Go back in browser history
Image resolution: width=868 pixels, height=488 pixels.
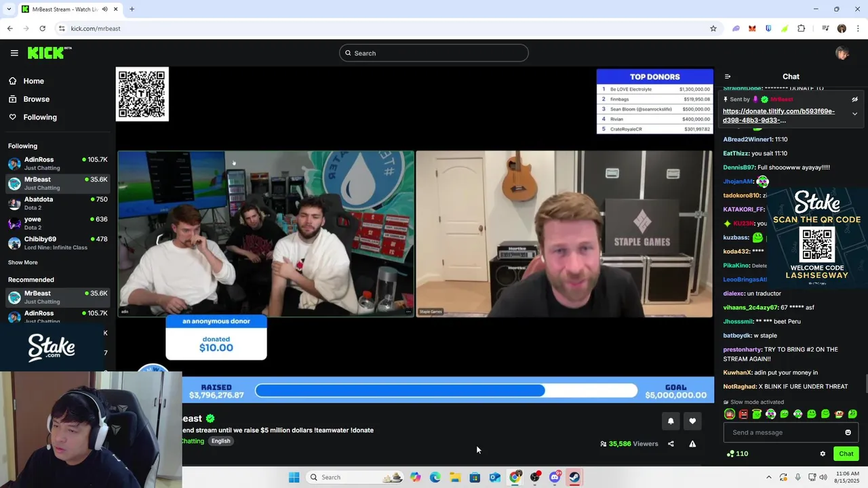[x=9, y=28]
